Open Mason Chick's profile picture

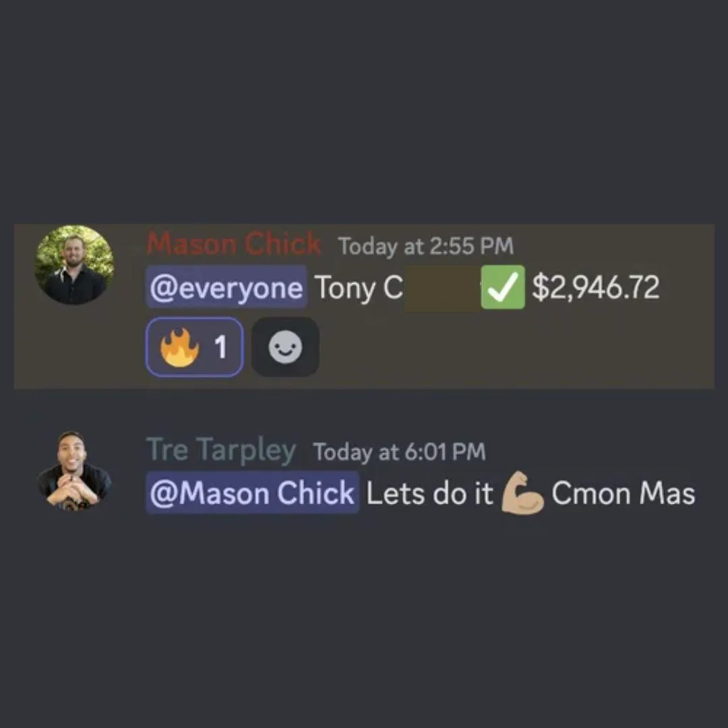[x=74, y=265]
